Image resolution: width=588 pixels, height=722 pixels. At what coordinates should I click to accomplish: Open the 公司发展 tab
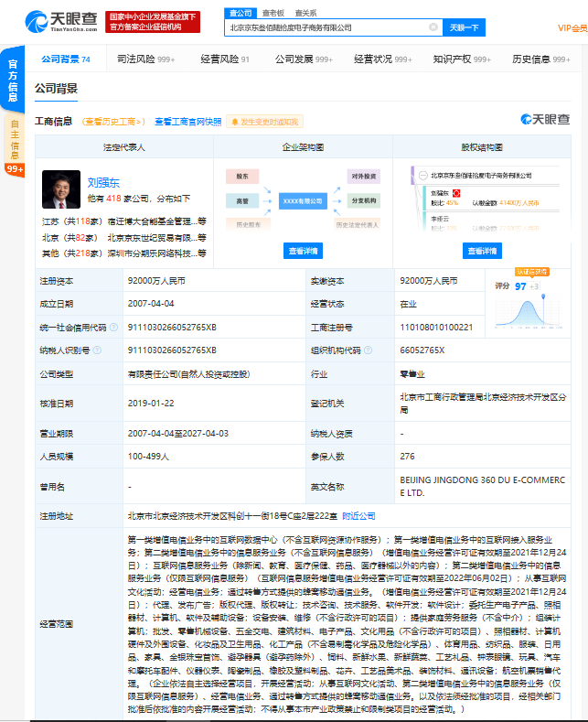point(304,59)
